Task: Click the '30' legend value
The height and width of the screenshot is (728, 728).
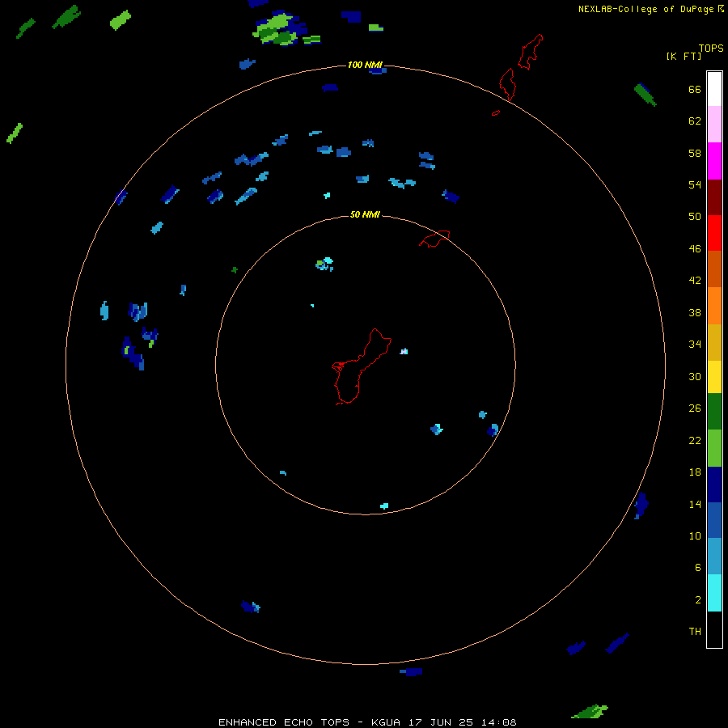Action: tap(695, 376)
